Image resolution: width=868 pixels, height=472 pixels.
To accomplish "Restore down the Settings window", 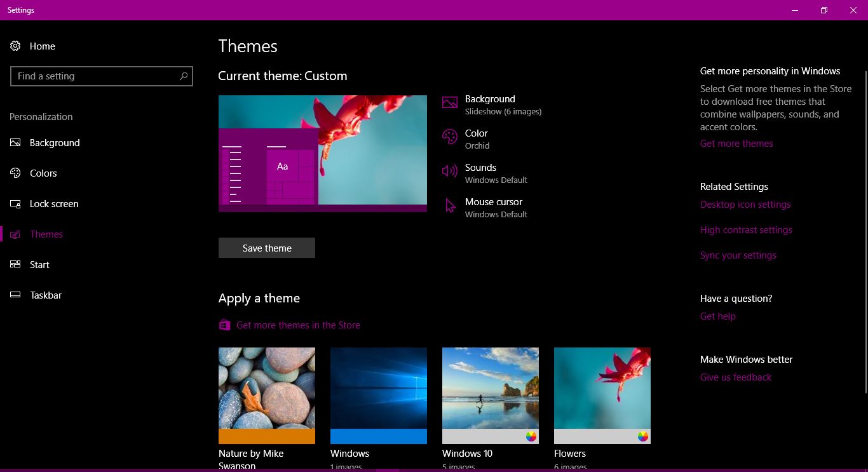I will [824, 10].
